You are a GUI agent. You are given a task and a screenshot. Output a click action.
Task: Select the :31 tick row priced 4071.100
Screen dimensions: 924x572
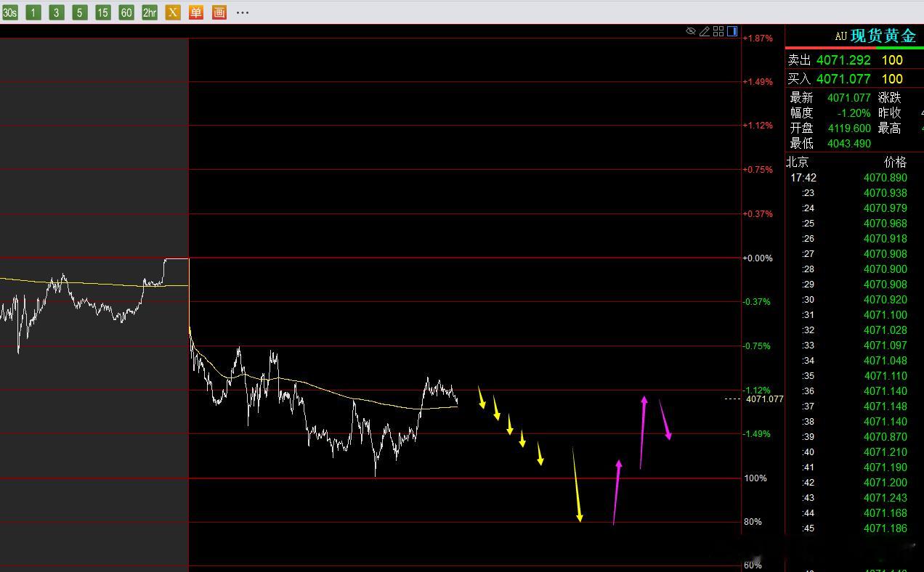point(854,315)
